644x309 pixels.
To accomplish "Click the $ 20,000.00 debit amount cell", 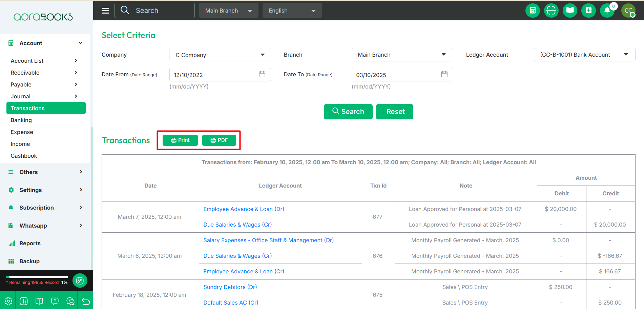I will click(561, 209).
